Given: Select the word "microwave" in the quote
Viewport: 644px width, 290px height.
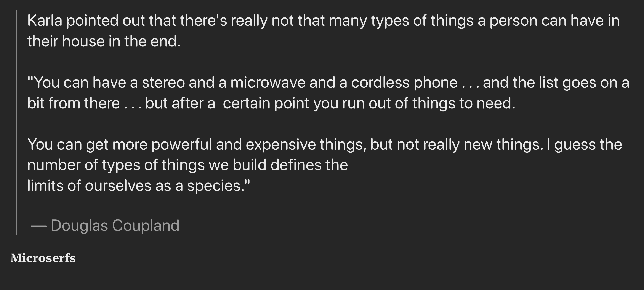Looking at the screenshot, I should [268, 83].
